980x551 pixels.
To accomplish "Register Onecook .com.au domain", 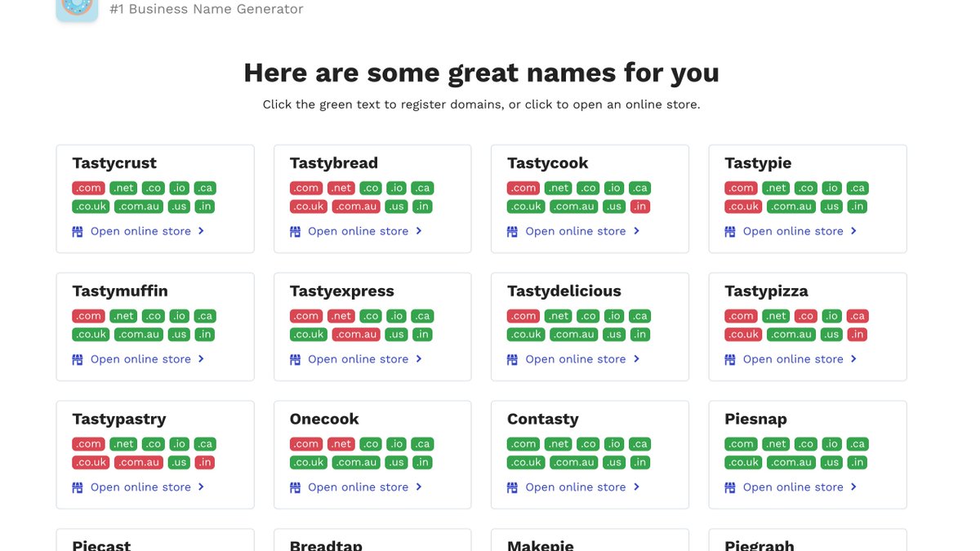I will [356, 462].
